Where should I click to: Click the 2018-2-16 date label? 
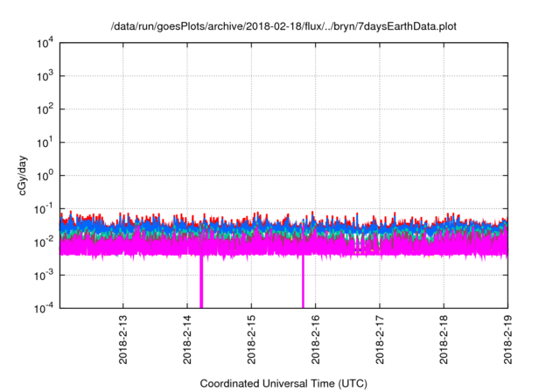coord(316,339)
